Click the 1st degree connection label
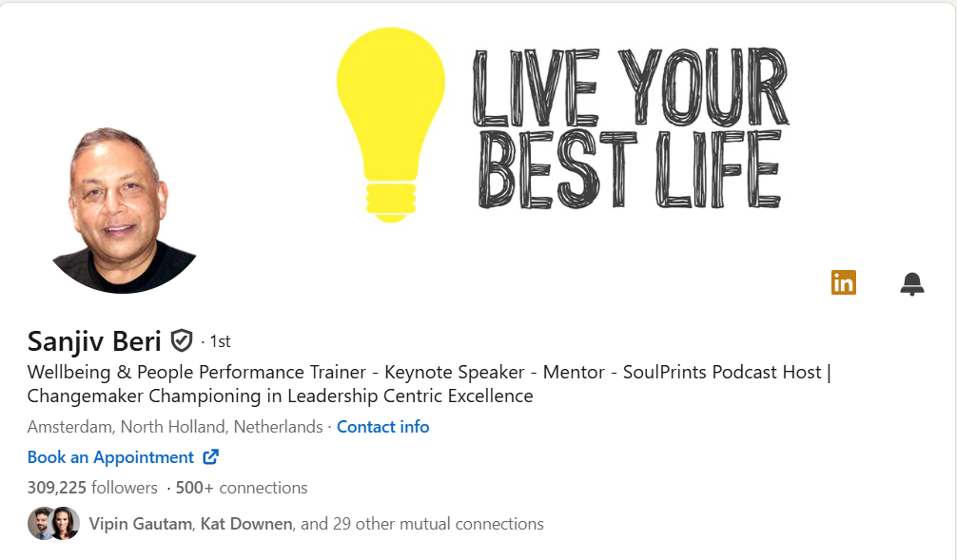The width and height of the screenshot is (957, 560). pos(220,341)
